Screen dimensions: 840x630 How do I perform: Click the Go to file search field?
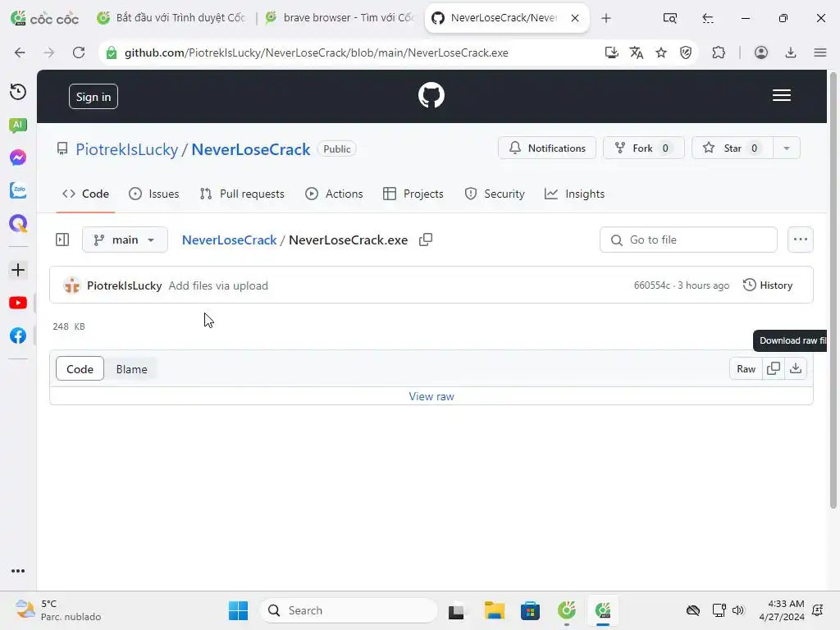[x=688, y=240]
